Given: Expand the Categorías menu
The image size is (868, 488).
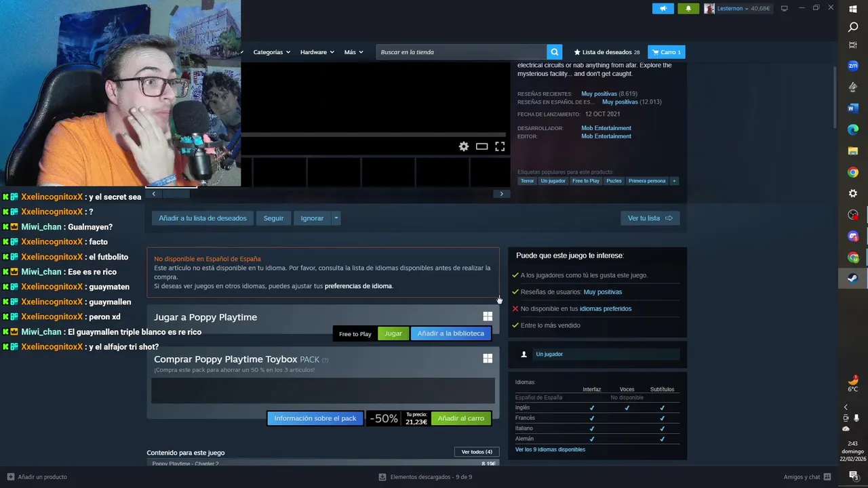Looking at the screenshot, I should 271,52.
